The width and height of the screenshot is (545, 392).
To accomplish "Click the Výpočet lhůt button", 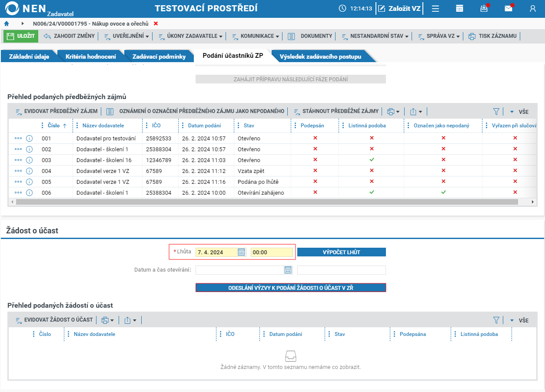I will tap(342, 252).
